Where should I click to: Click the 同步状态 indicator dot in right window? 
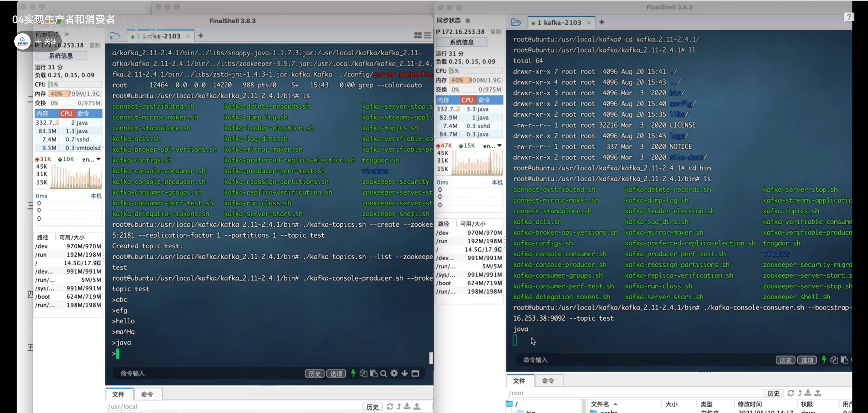click(x=468, y=21)
